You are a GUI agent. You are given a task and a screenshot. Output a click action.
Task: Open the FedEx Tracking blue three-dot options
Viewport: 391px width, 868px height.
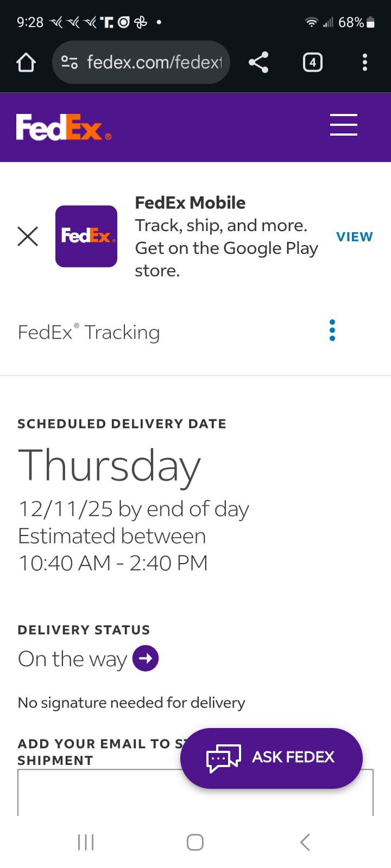(332, 330)
